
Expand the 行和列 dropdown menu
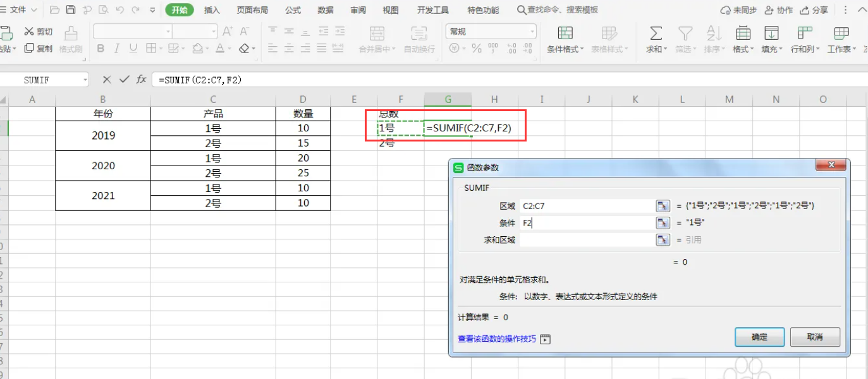[805, 49]
